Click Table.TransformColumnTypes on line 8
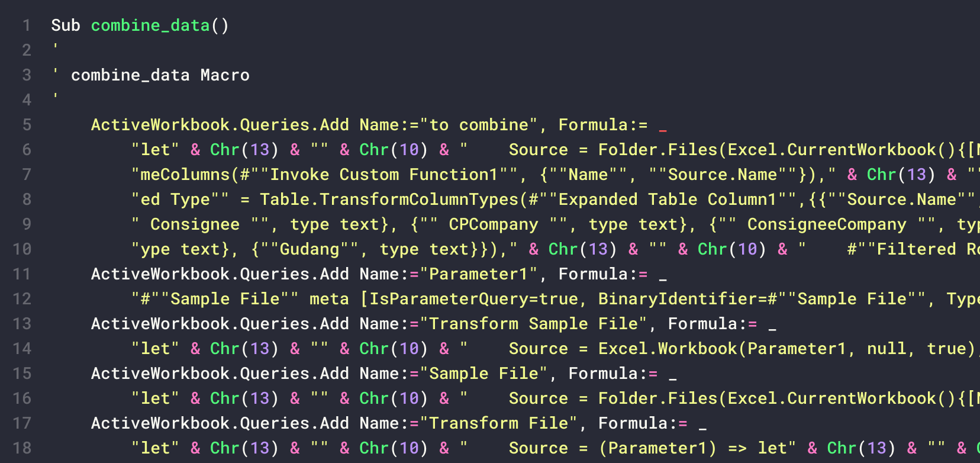The width and height of the screenshot is (980, 463). pos(389,200)
